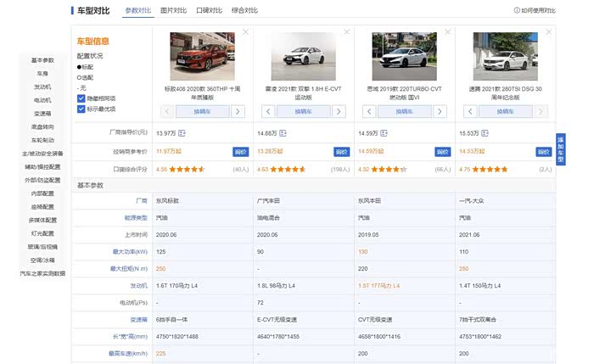Remove 雷凌 car with close icon
Viewport: 594px width, 364px height.
346,31
